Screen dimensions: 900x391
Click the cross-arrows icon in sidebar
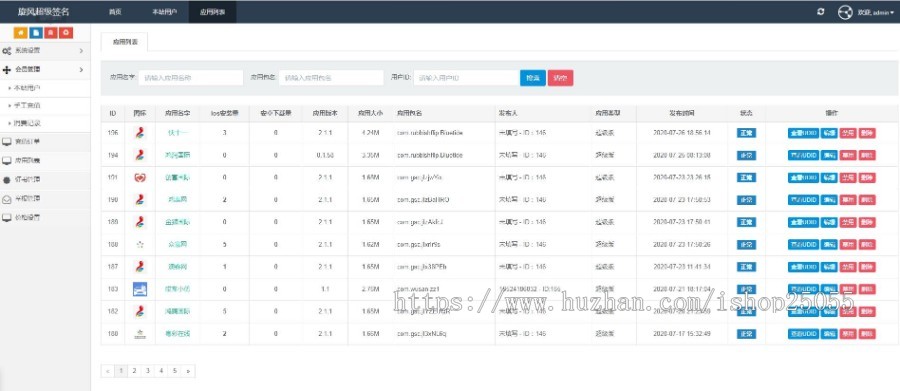7,69
